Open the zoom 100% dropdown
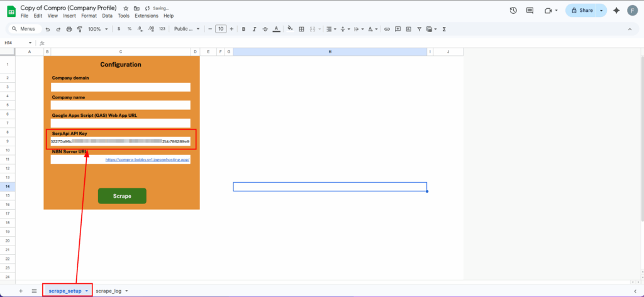 [x=97, y=29]
